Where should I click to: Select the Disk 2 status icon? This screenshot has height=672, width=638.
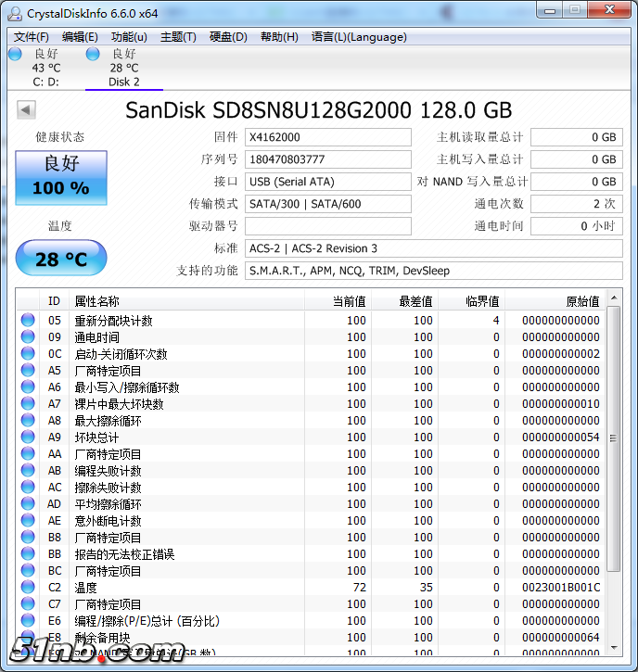93,55
